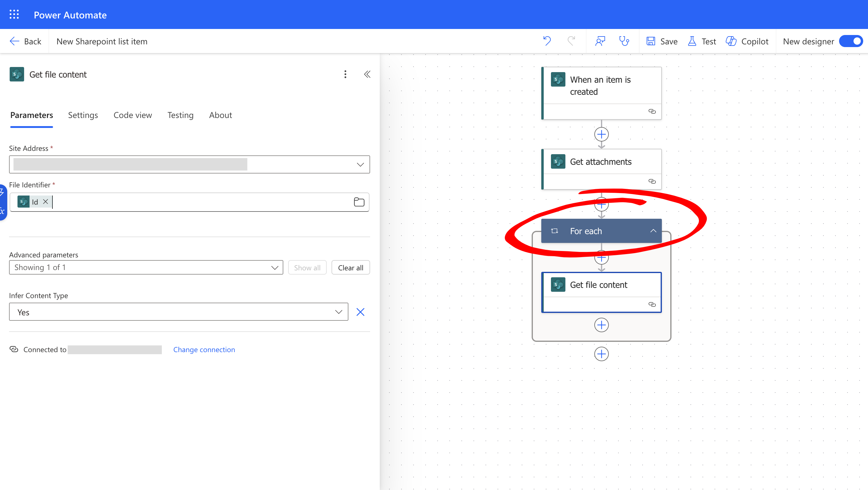Viewport: 868px width, 490px height.
Task: Expand the Site Address dropdown
Action: [x=360, y=164]
